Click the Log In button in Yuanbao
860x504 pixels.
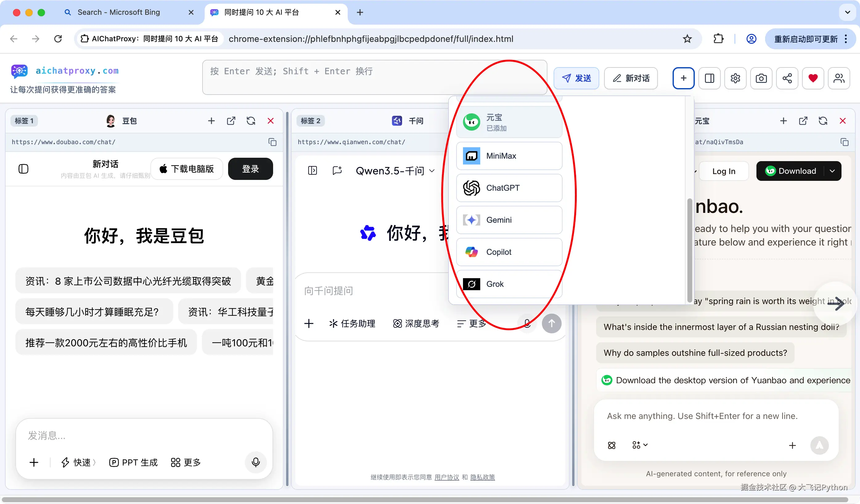point(724,171)
